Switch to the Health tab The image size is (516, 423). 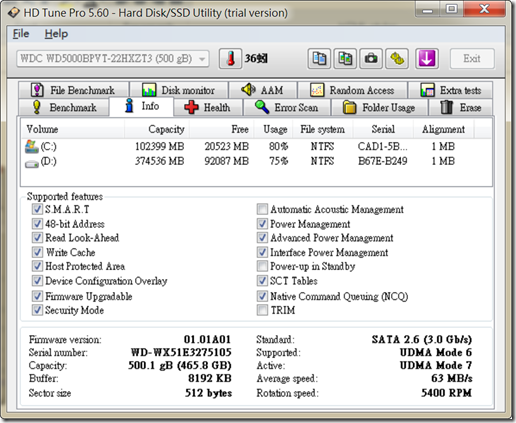click(x=208, y=107)
